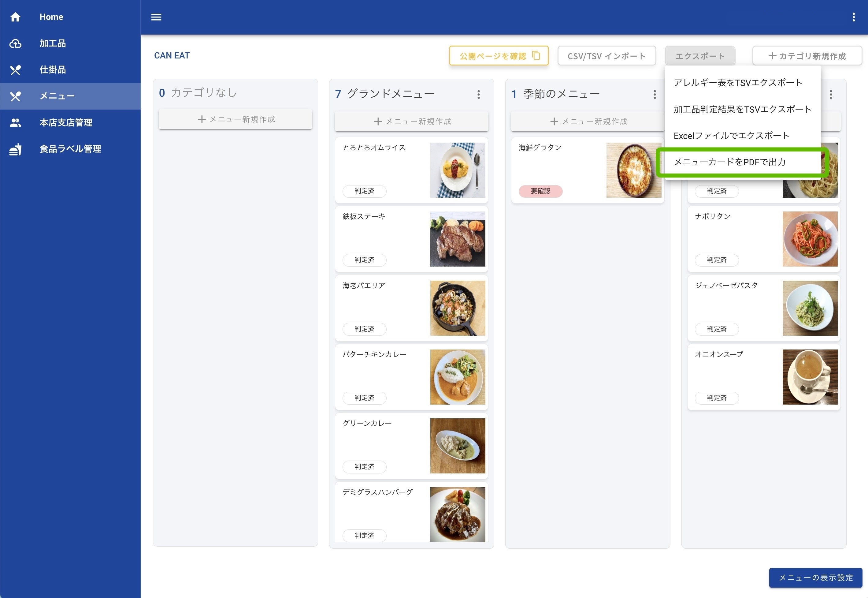Open 季節のメニュー category options menu
This screenshot has height=598, width=868.
pyautogui.click(x=654, y=95)
